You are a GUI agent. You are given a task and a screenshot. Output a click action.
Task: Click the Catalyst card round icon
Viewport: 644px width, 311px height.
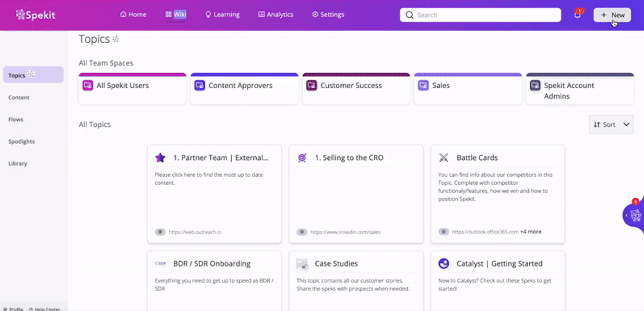click(444, 263)
